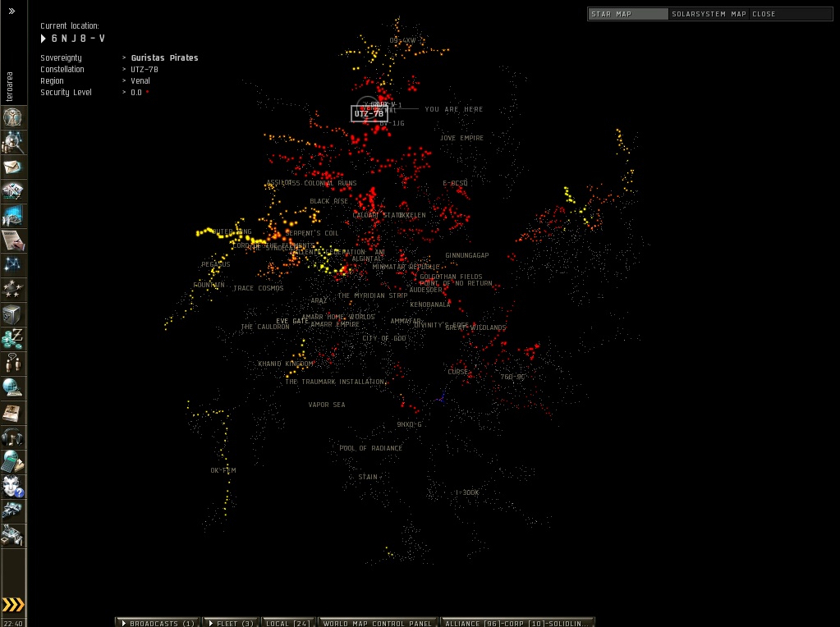Click the 9HXQ-G map label
Viewport: 840px width, 627px height.
point(409,424)
